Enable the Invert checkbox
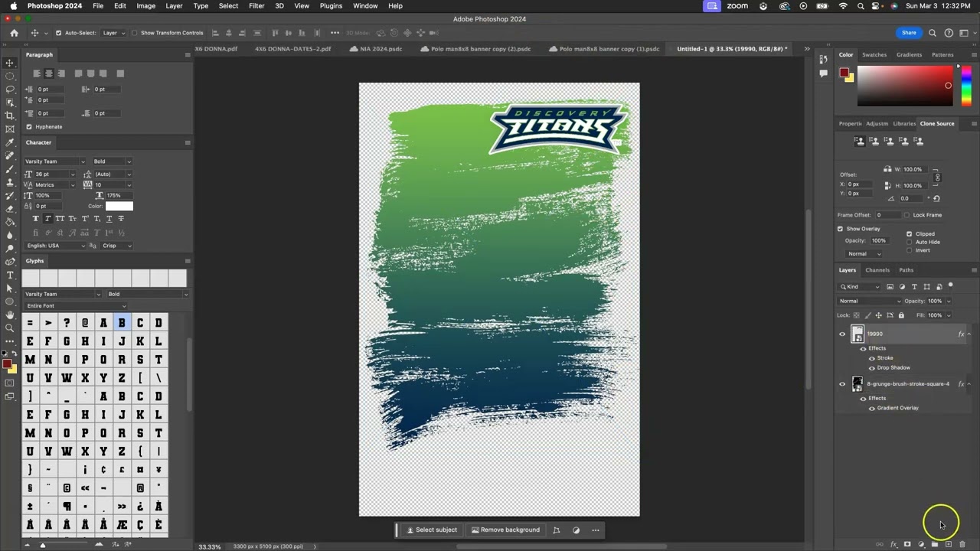The image size is (980, 551). tap(910, 250)
